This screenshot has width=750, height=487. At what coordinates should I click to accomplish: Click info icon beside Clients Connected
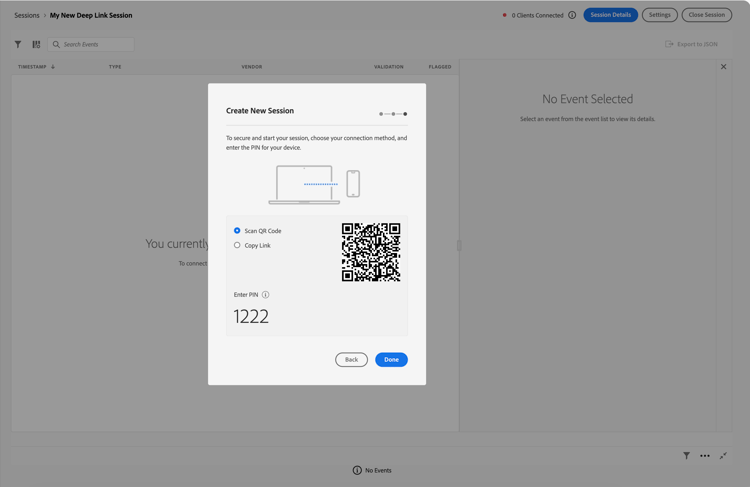[x=572, y=15]
